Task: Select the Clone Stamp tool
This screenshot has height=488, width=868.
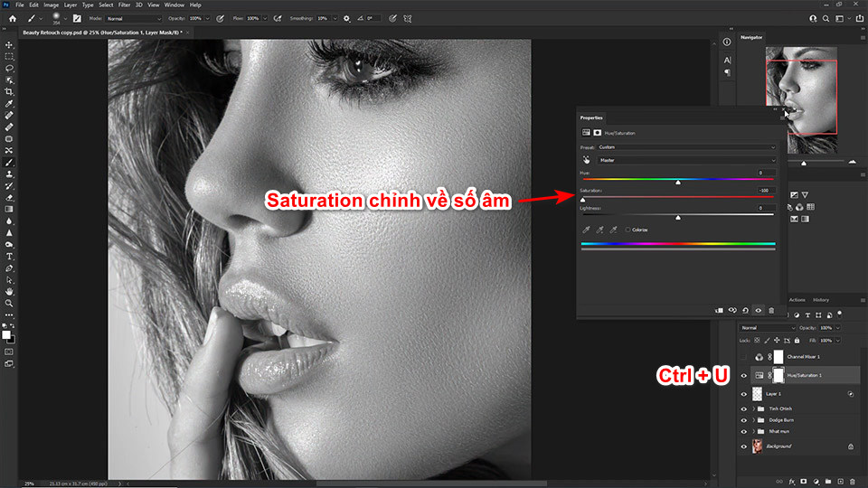Action: point(9,174)
